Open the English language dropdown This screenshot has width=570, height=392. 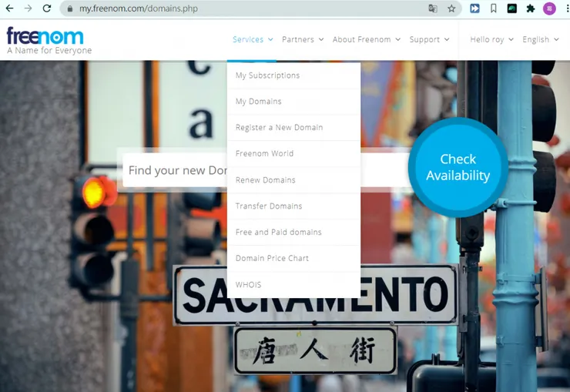tap(541, 39)
